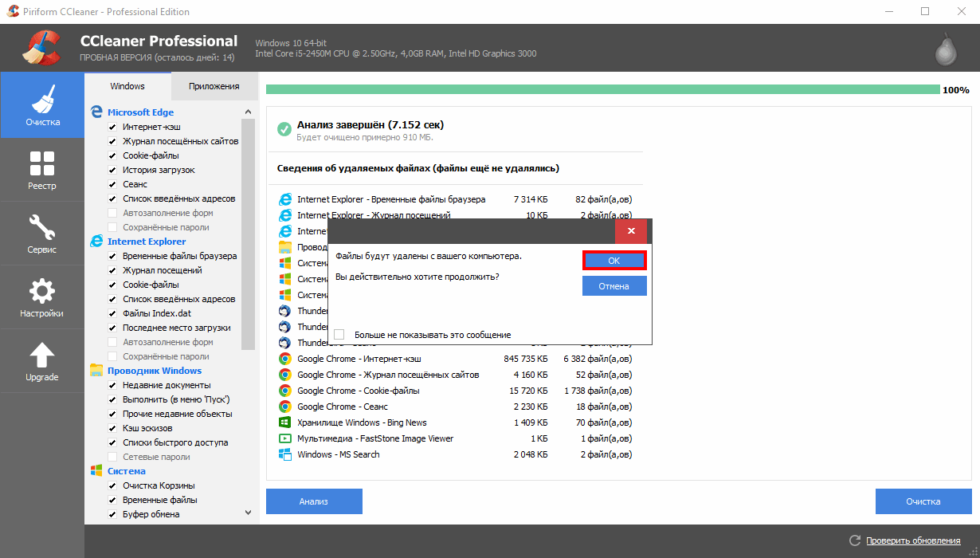Image resolution: width=980 pixels, height=558 pixels.
Task: Click the Microsoft Edge category icon
Action: coord(96,112)
